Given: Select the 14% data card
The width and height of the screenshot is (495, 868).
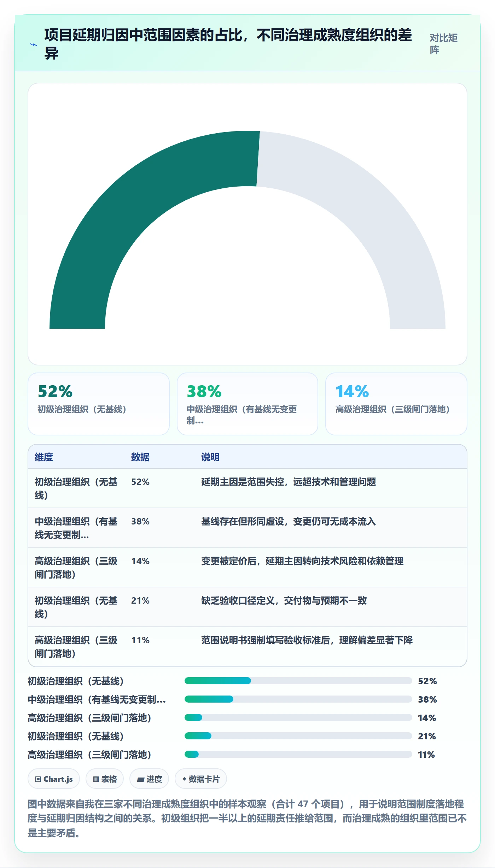Looking at the screenshot, I should tap(396, 404).
